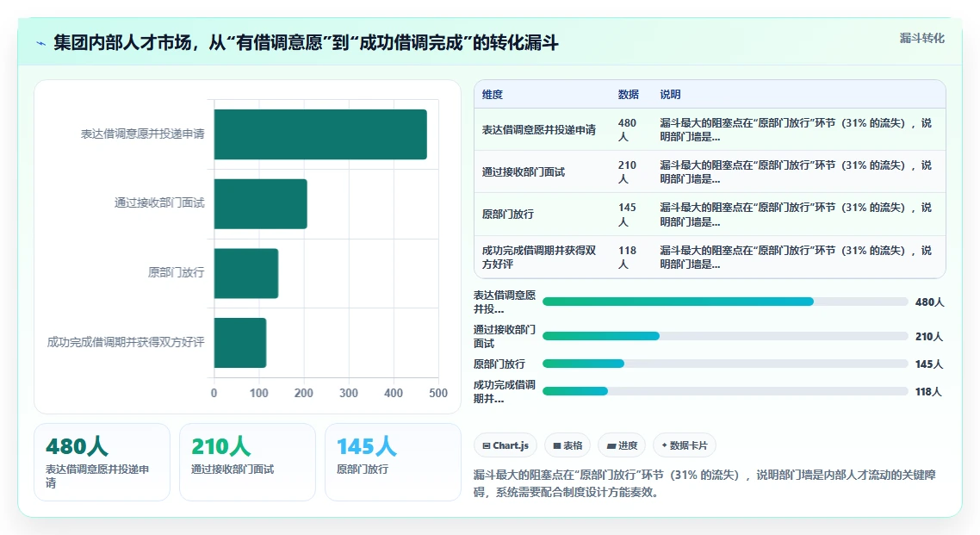Click the 通过接收部门面试 chart bar
The width and height of the screenshot is (980, 535).
click(261, 204)
